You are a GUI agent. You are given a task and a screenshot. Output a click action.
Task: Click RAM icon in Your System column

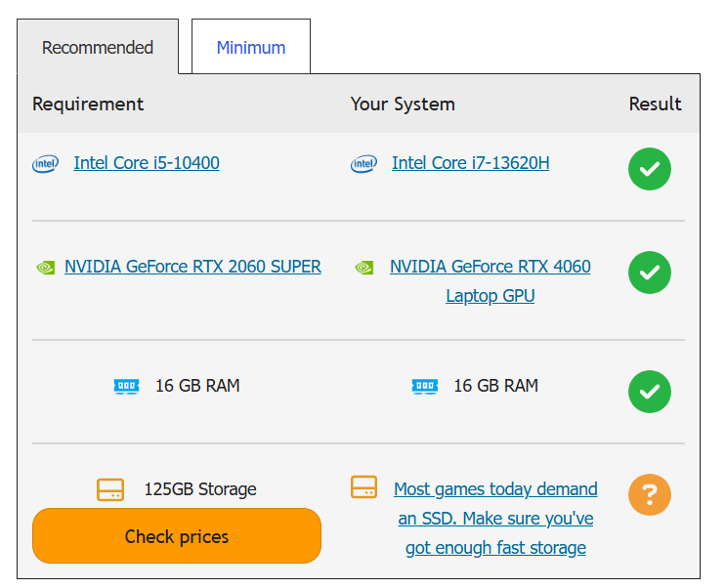(425, 386)
